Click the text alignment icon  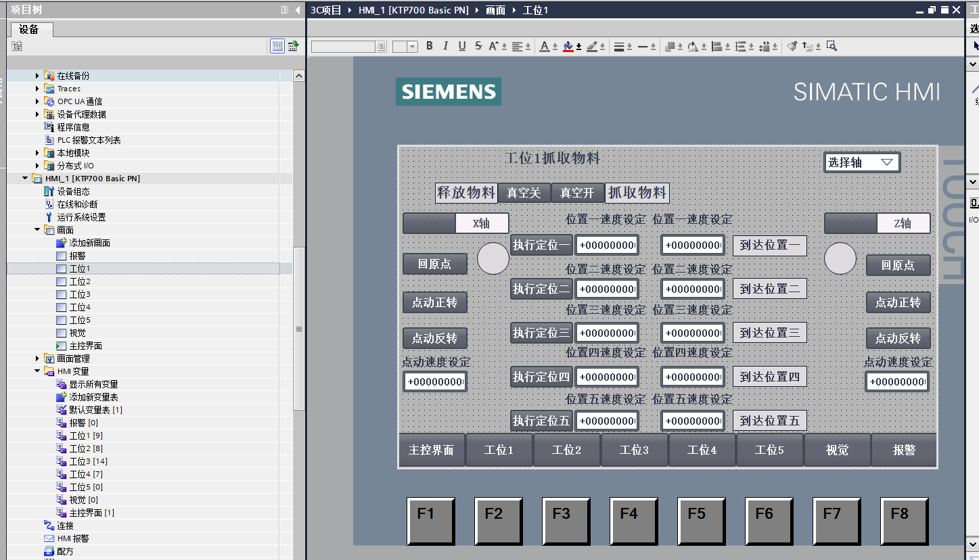click(x=518, y=46)
